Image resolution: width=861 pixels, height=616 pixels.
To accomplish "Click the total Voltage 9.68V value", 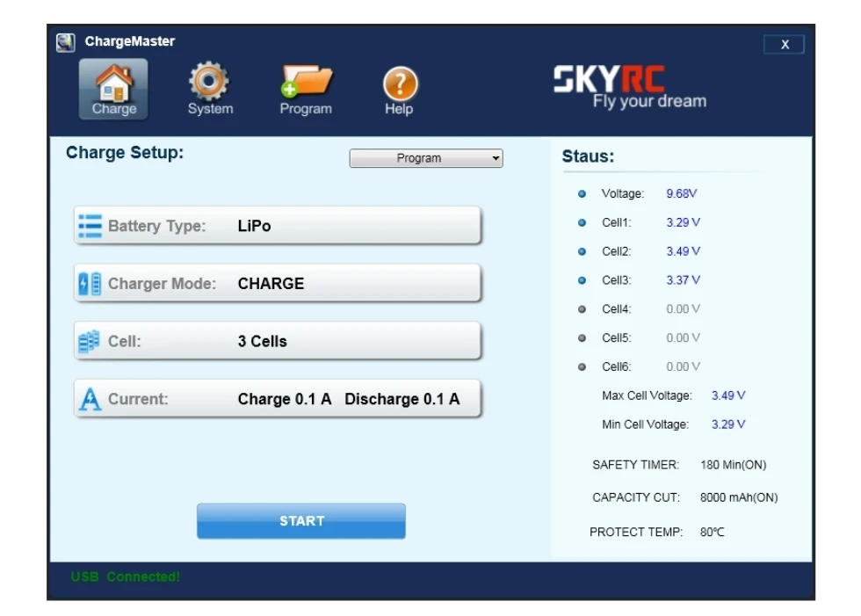I will click(x=682, y=193).
